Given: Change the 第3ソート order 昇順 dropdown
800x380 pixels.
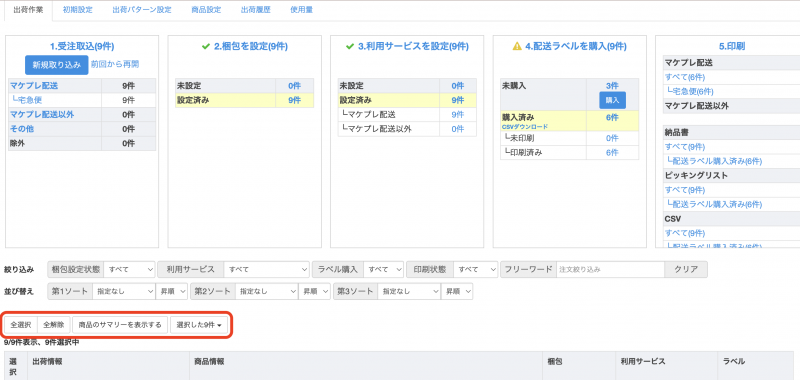Looking at the screenshot, I should [457, 291].
